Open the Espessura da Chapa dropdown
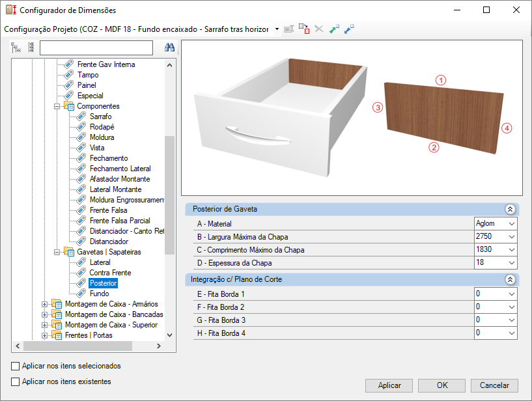532x401 pixels. coord(512,262)
